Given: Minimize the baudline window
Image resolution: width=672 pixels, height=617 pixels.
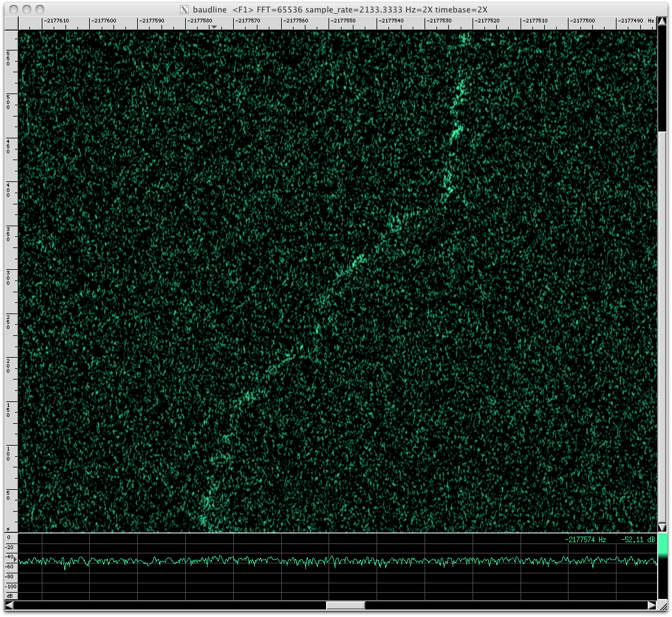Looking at the screenshot, I should coord(27,9).
